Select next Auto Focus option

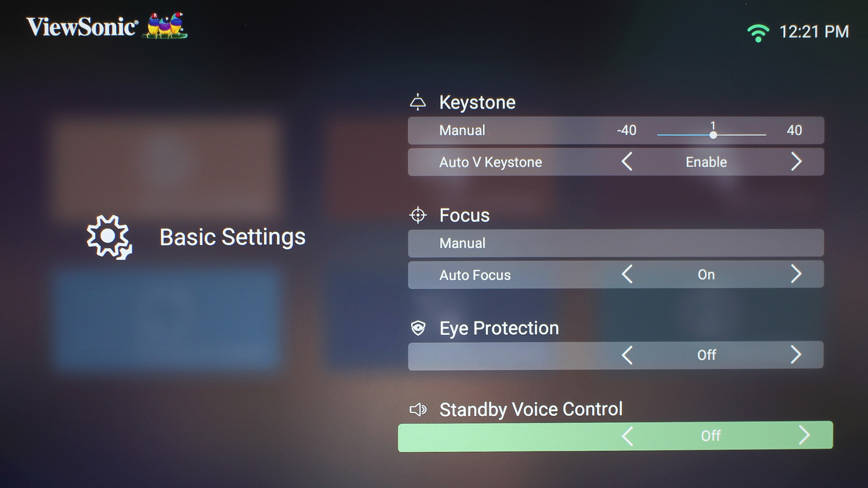[x=796, y=274]
